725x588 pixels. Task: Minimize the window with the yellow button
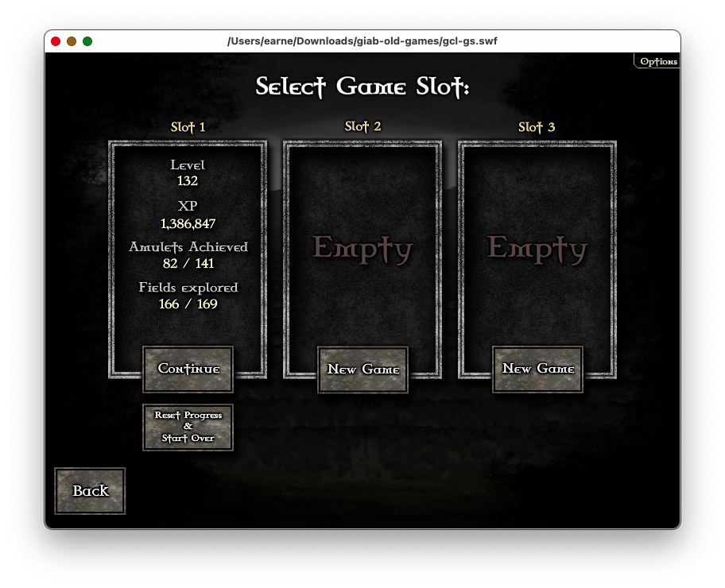[x=72, y=41]
